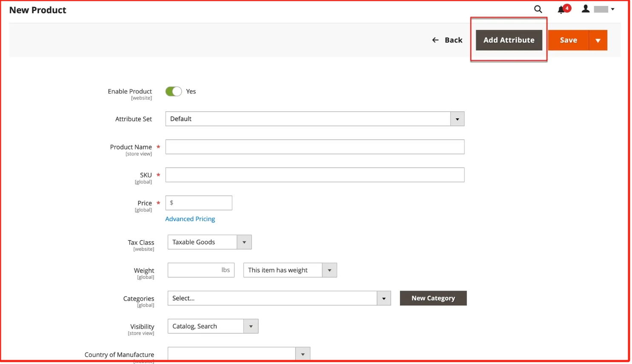The image size is (632, 364).
Task: Click the Product Name input field
Action: [315, 147]
